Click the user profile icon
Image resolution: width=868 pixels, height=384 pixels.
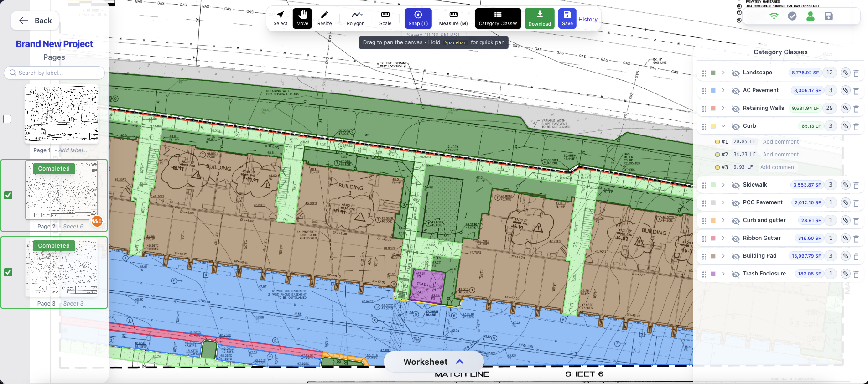coord(811,16)
